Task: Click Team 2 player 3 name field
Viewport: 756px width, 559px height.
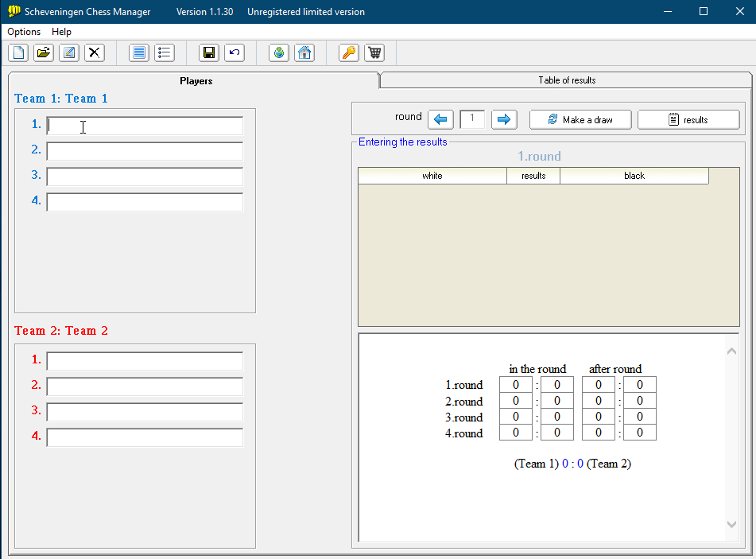Action: coord(145,412)
